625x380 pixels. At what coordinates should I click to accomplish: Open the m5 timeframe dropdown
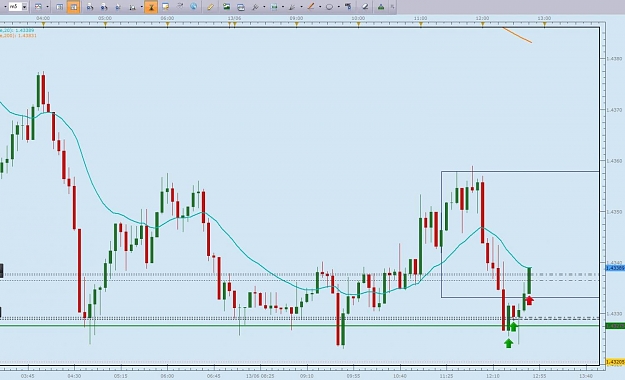click(x=24, y=7)
